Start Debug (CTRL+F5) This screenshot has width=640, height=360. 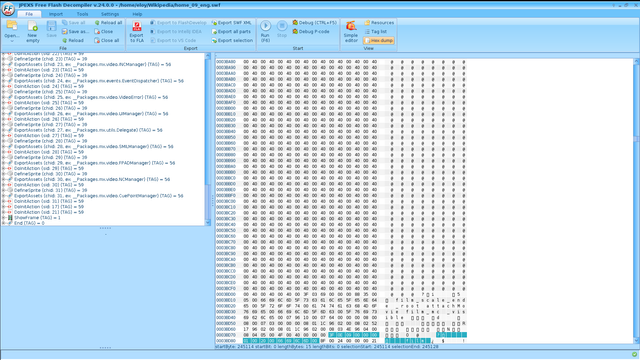tap(315, 22)
